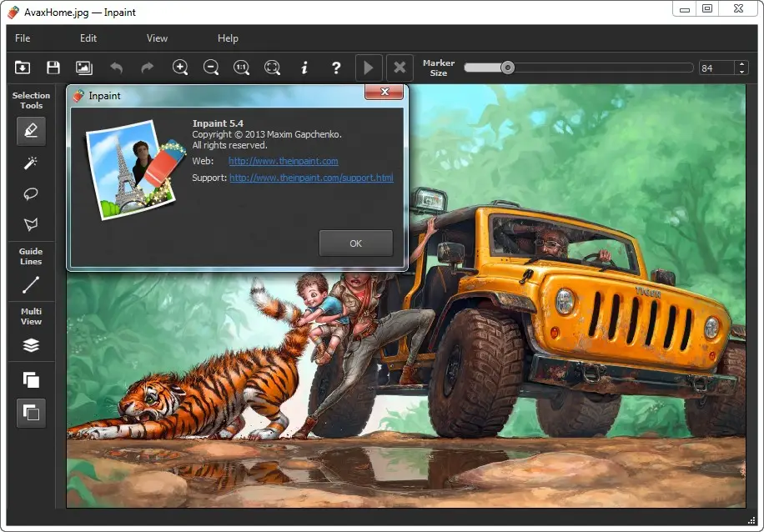Click the Marker Size value field showing 84
This screenshot has width=764, height=532.
coord(716,68)
